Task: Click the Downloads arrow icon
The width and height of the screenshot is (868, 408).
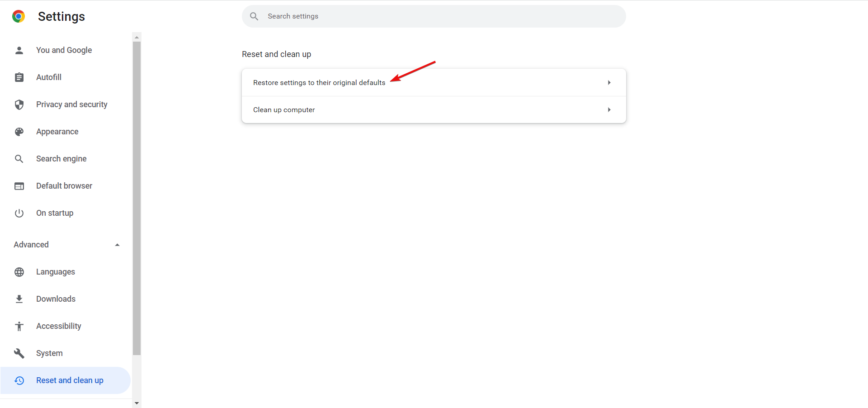Action: click(x=19, y=299)
